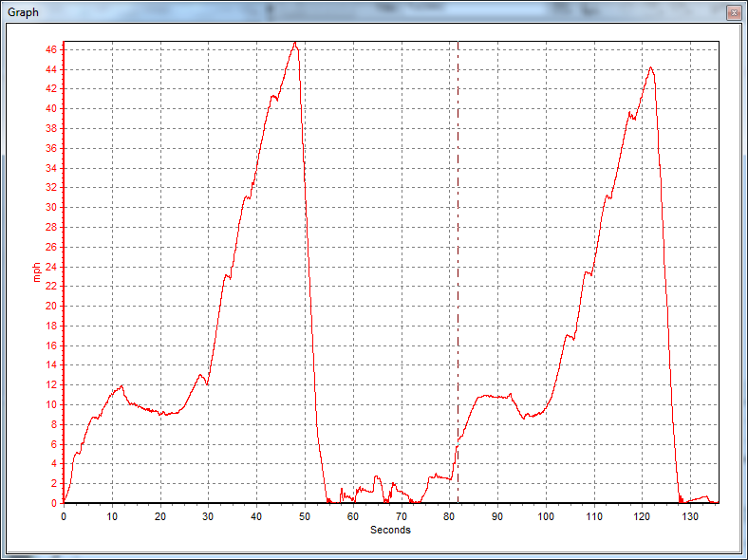Select the 'Seconds' x-axis label
Screen dimensions: 748x560
pyautogui.click(x=390, y=530)
